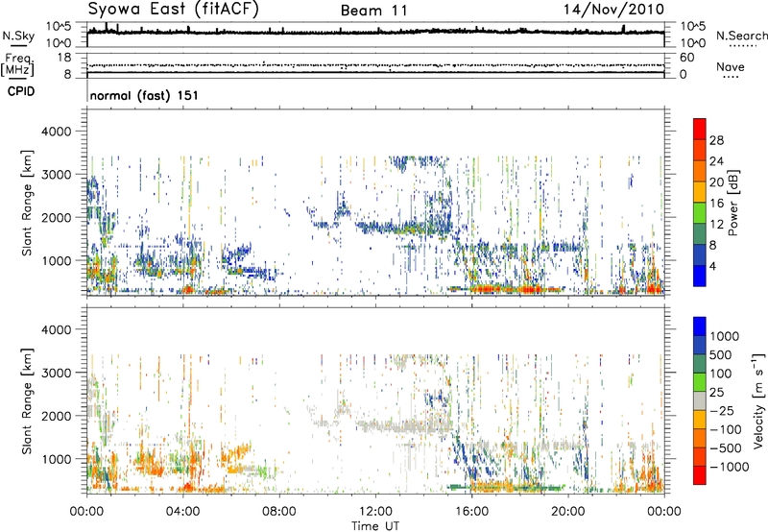Image resolution: width=768 pixels, height=532 pixels.
Task: Click the '24' value on the power color bar
Action: point(716,161)
